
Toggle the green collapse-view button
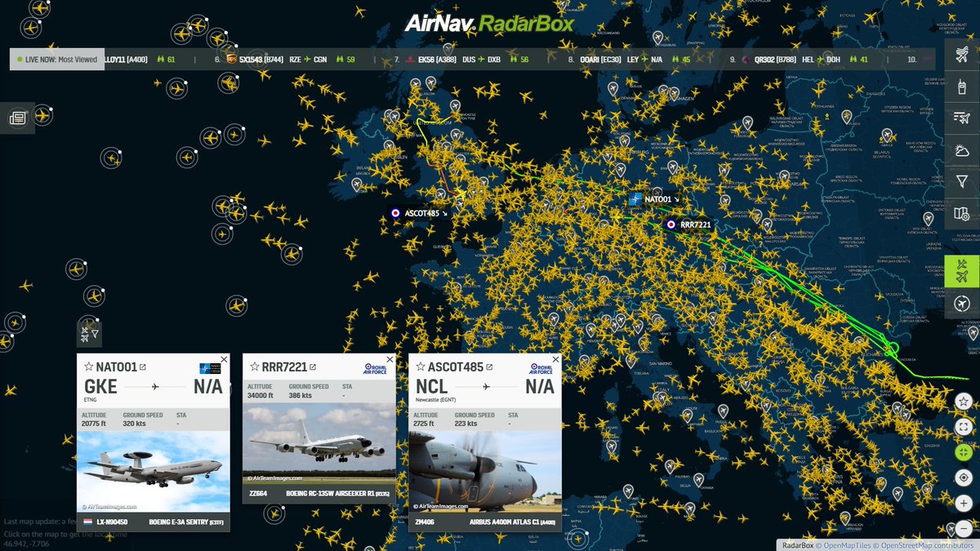tap(964, 452)
